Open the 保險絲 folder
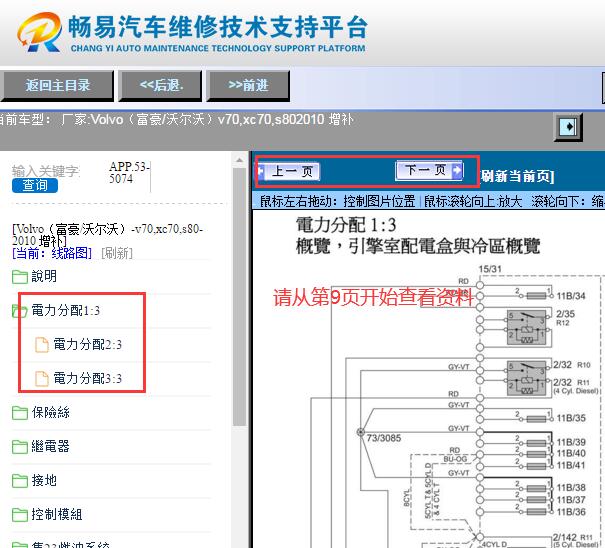Screen dimensions: 605x548 (x=51, y=413)
